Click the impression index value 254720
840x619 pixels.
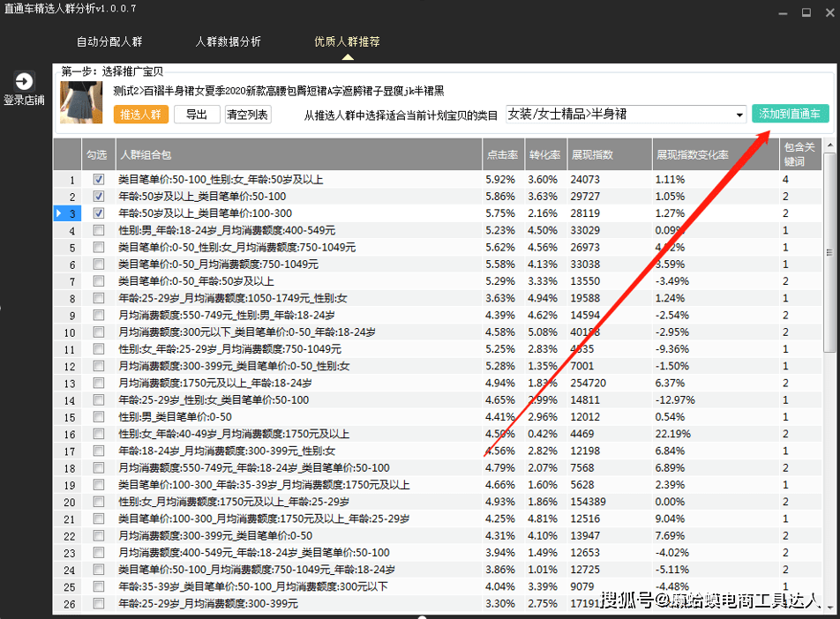tap(589, 383)
